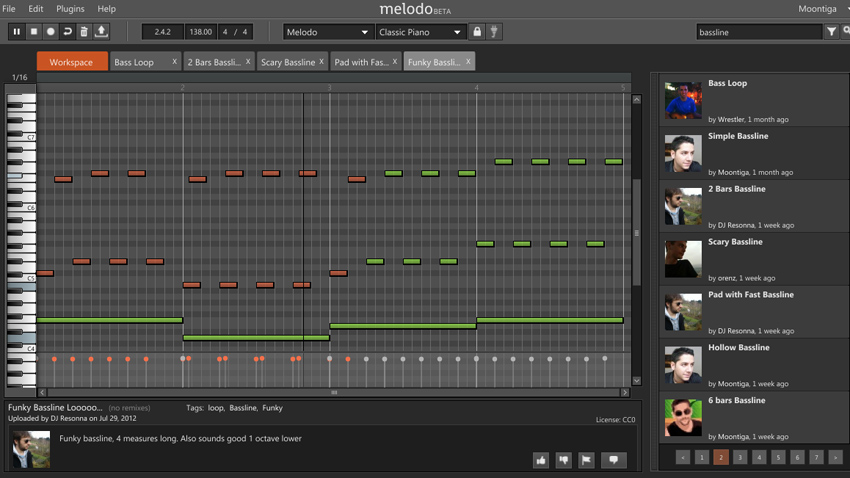Open the 6 bars Bassline result
Screen dimensions: 850x478
[754, 417]
